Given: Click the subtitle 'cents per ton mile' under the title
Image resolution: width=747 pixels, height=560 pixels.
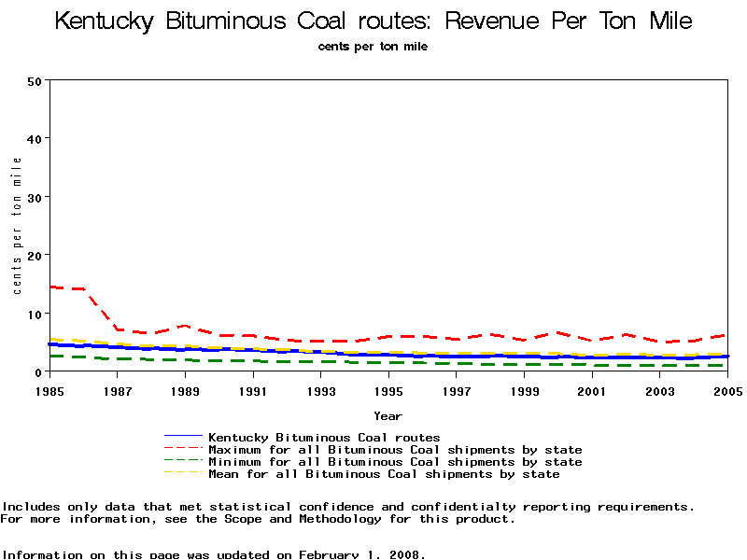Looking at the screenshot, I should click(x=373, y=47).
